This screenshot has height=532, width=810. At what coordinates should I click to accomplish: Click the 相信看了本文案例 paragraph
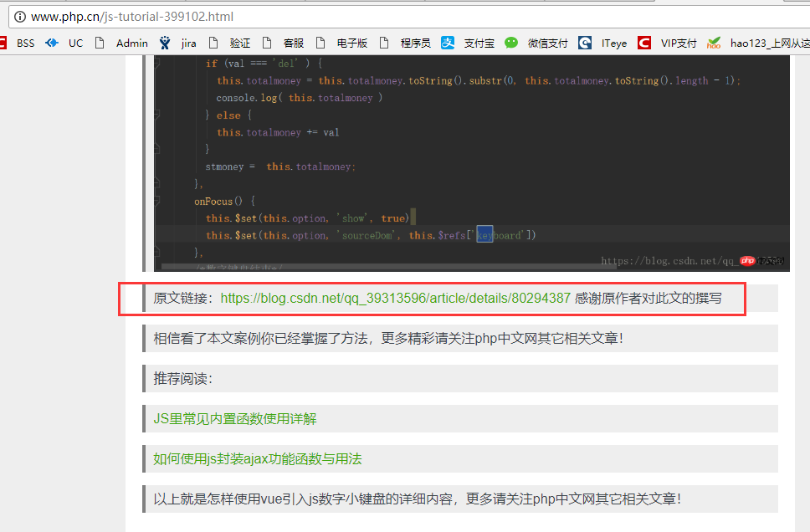coord(388,338)
